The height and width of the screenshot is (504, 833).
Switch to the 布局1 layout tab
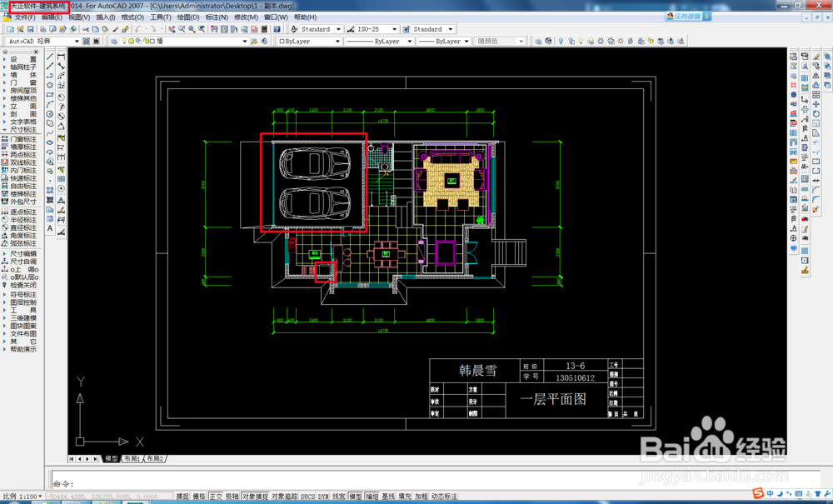click(132, 459)
